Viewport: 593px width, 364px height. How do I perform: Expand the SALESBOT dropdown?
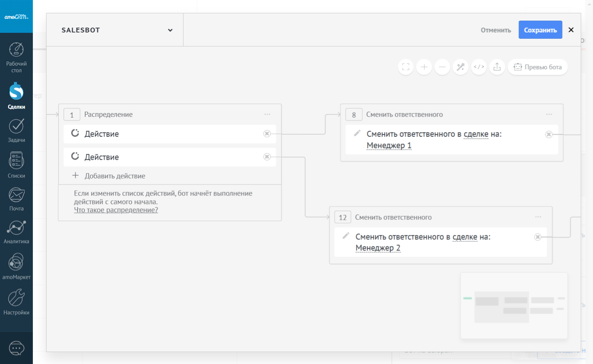tap(170, 30)
